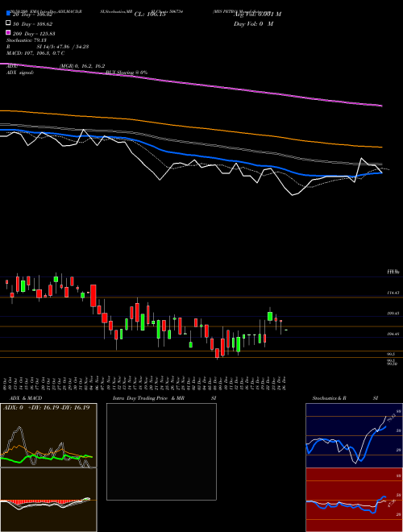403x532 pixels.
Task: Click the 'ADX signal:' label
Action: click(x=20, y=73)
